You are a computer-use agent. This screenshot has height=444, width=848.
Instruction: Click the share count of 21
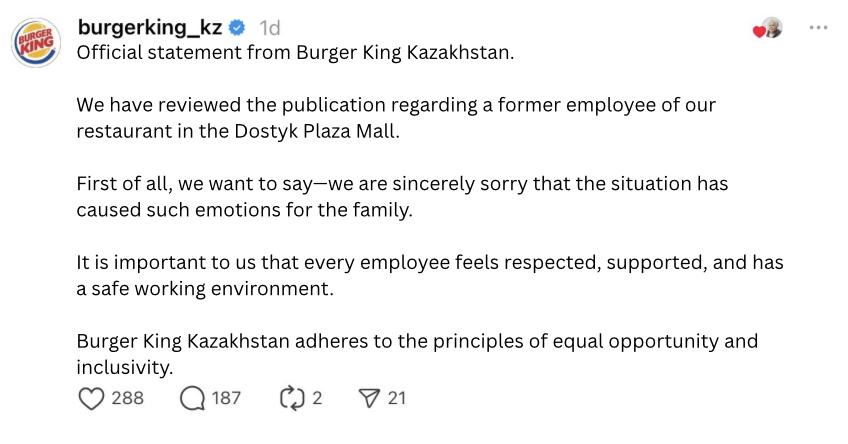[397, 398]
